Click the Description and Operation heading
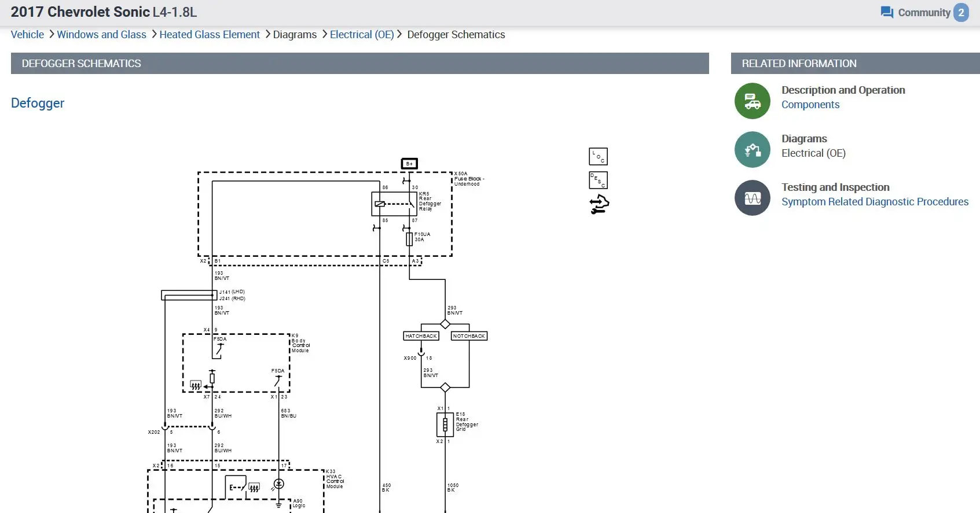Screen dimensions: 980x513 [843, 90]
